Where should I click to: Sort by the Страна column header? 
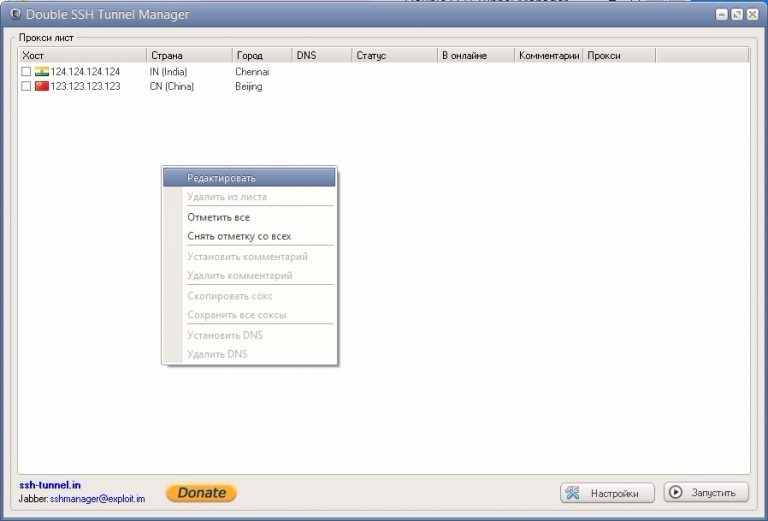[x=190, y=55]
